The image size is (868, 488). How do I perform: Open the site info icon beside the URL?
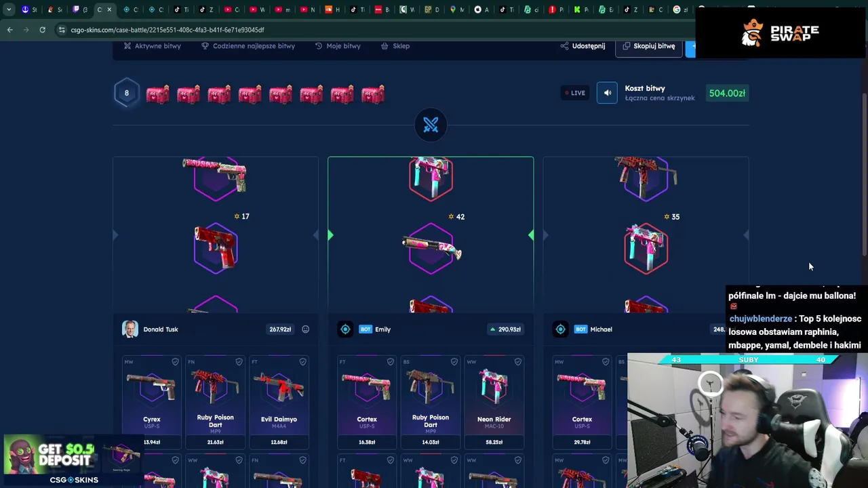click(x=62, y=30)
